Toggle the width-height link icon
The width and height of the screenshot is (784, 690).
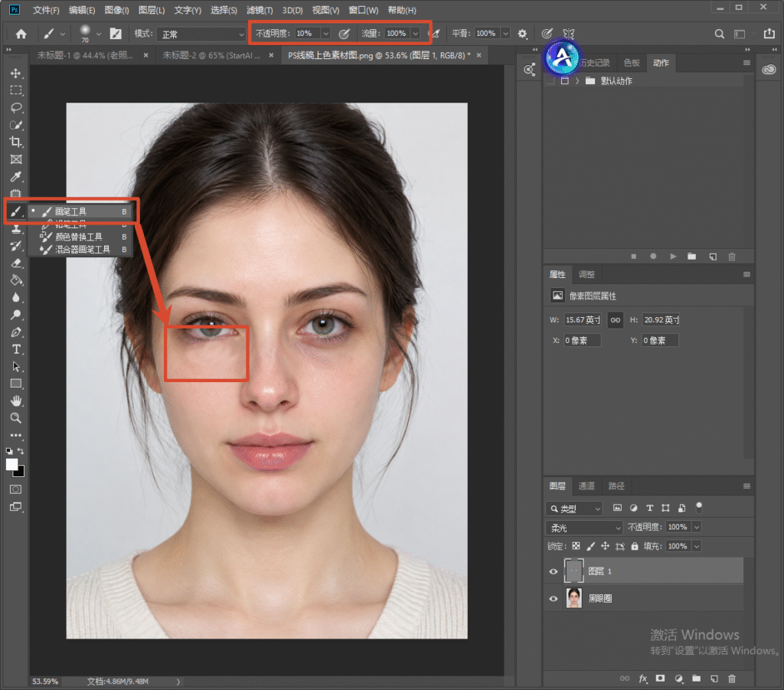pos(615,320)
